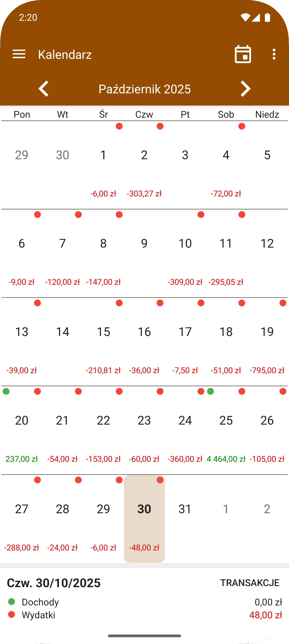The image size is (289, 644).
Task: Tap the green income dot on day 20
Action: click(6, 391)
